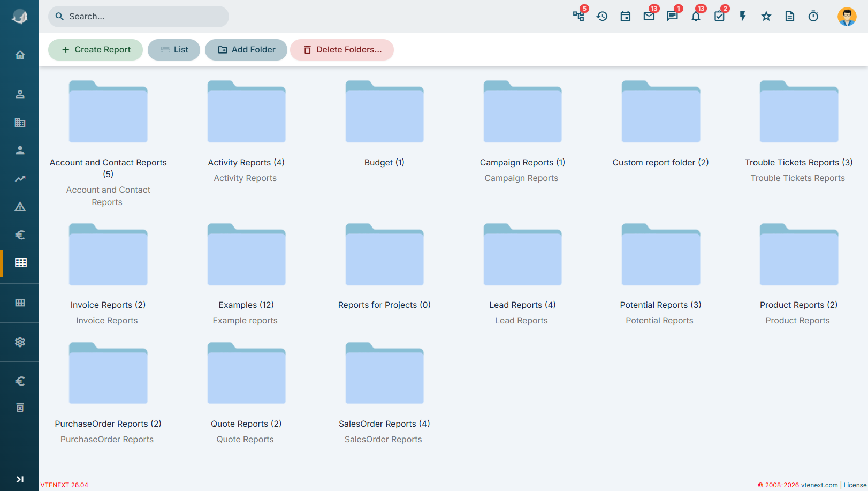Click the 'SalesOrder Reports (4)' label
This screenshot has width=868, height=491.
[384, 424]
